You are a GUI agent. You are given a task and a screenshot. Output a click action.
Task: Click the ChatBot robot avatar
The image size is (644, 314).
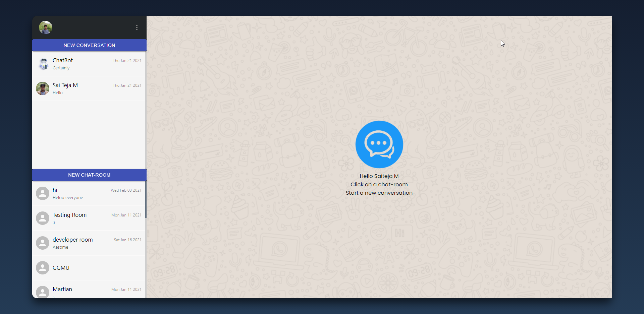(x=43, y=64)
